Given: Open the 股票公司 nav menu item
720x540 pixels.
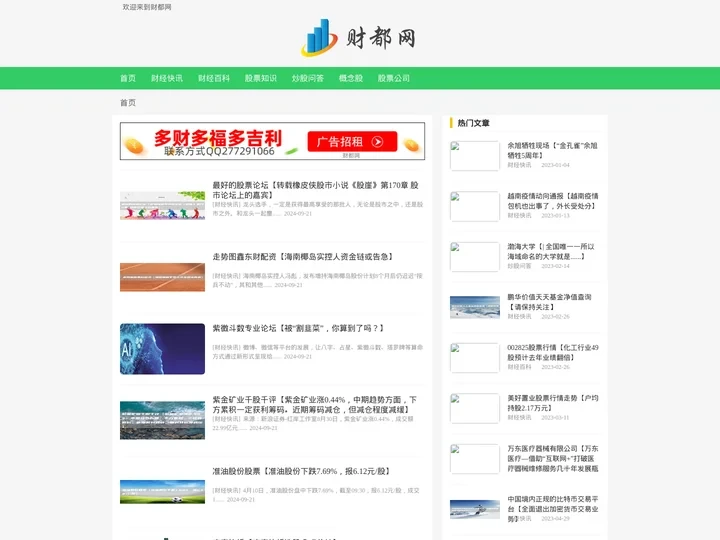Looking at the screenshot, I should click(x=394, y=78).
